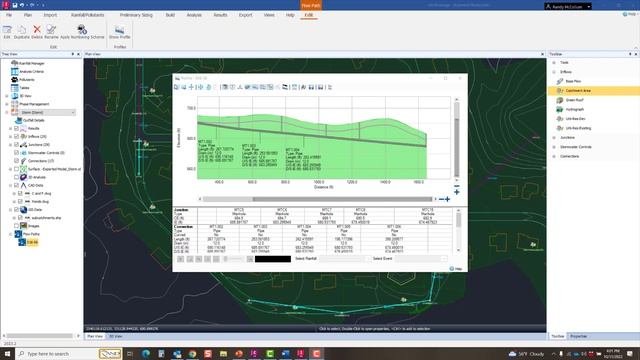
Task: Open Tables in the tree view
Action: click(x=20, y=88)
